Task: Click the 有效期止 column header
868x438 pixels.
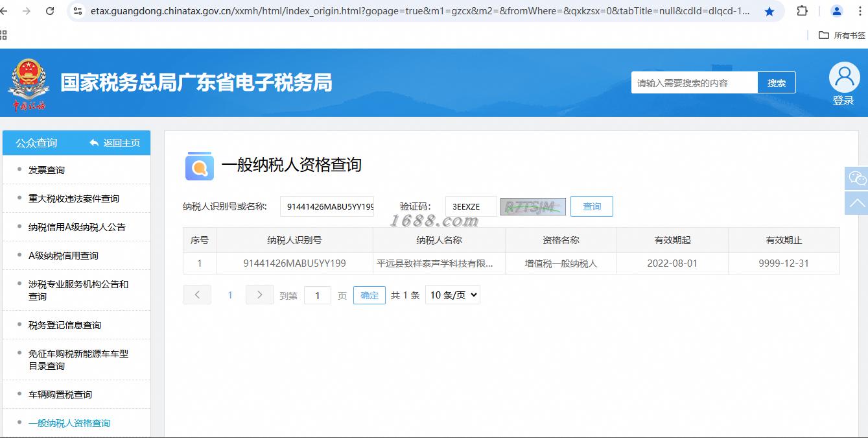Action: click(x=784, y=240)
